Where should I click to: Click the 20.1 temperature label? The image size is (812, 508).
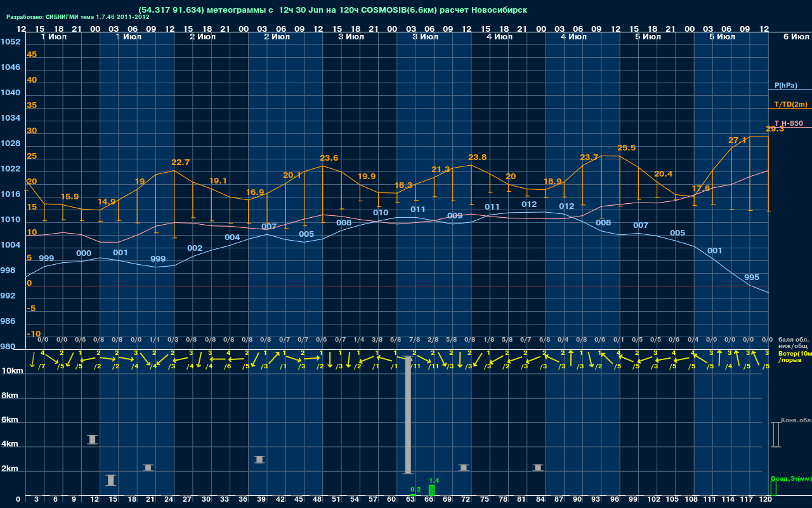click(x=292, y=175)
